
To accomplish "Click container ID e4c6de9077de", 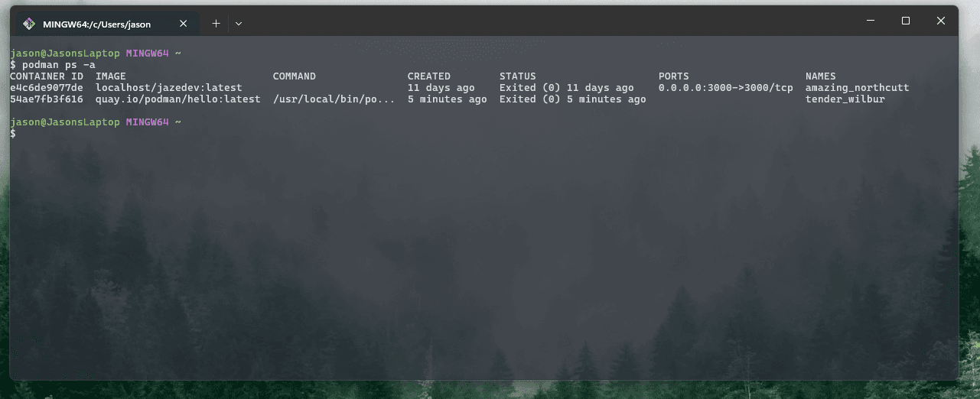I will [x=47, y=88].
